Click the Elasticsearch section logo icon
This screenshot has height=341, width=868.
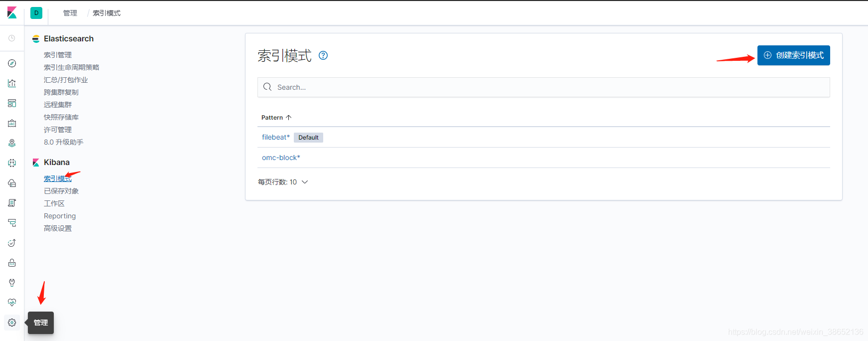[36, 38]
